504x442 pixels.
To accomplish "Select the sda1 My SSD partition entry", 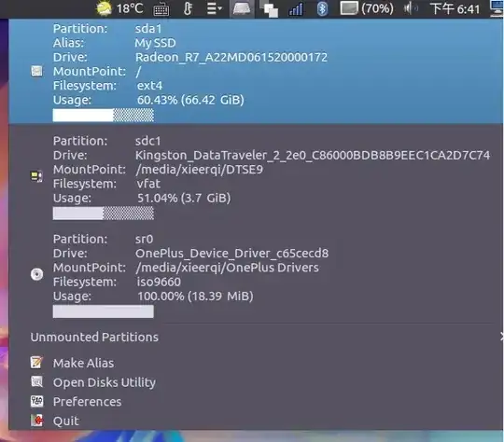I will (256, 71).
